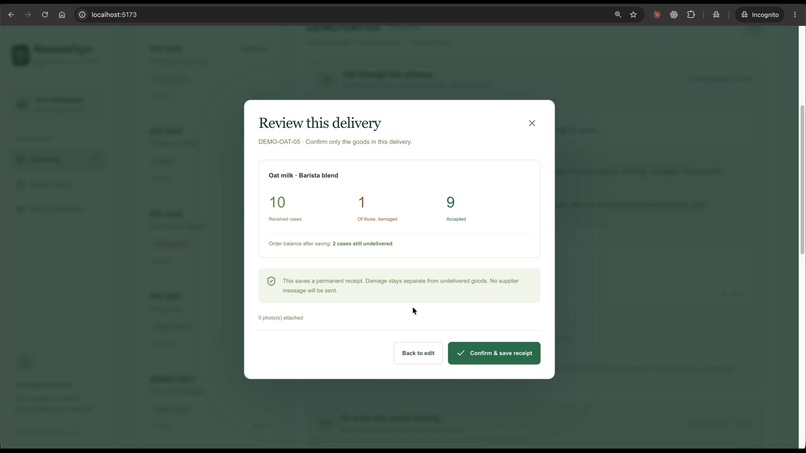806x453 pixels.
Task: Click the 'Of those, damaged' label
Action: tap(377, 219)
